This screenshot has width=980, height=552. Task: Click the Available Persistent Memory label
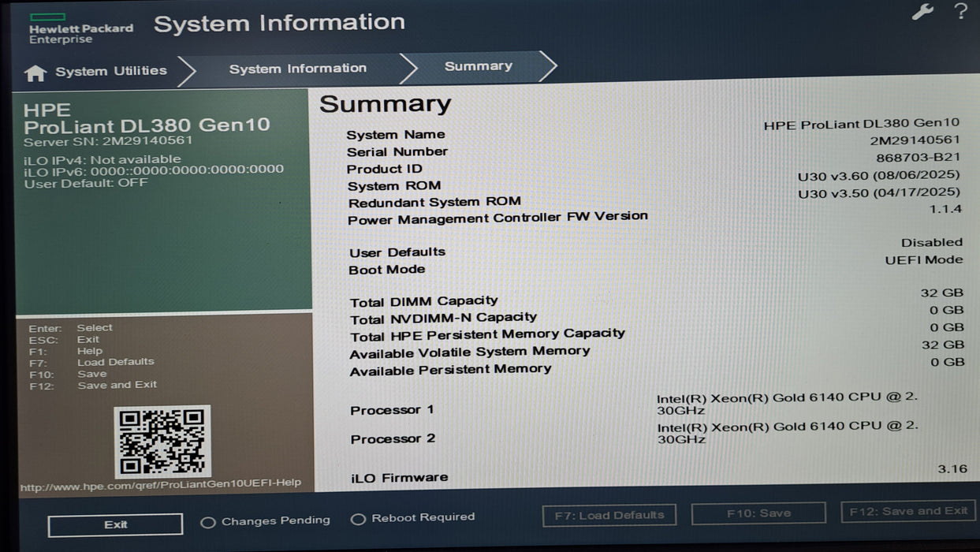pyautogui.click(x=451, y=370)
